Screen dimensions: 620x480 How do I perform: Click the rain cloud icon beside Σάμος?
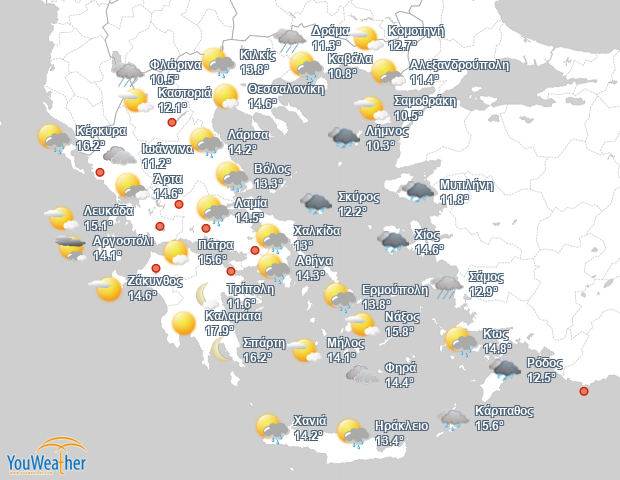pos(446,287)
